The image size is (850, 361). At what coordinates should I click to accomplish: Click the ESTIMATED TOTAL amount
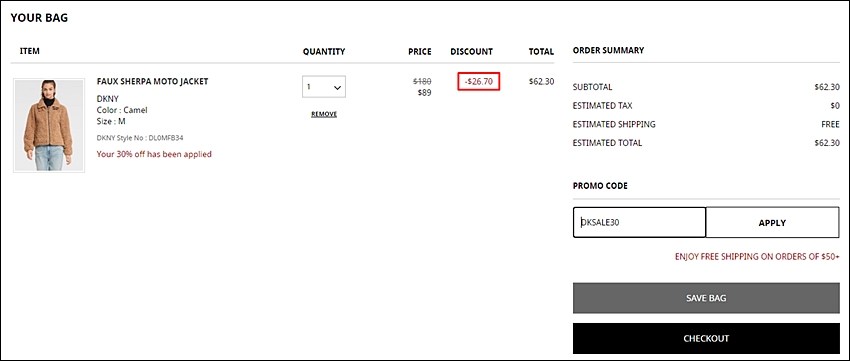(x=827, y=143)
